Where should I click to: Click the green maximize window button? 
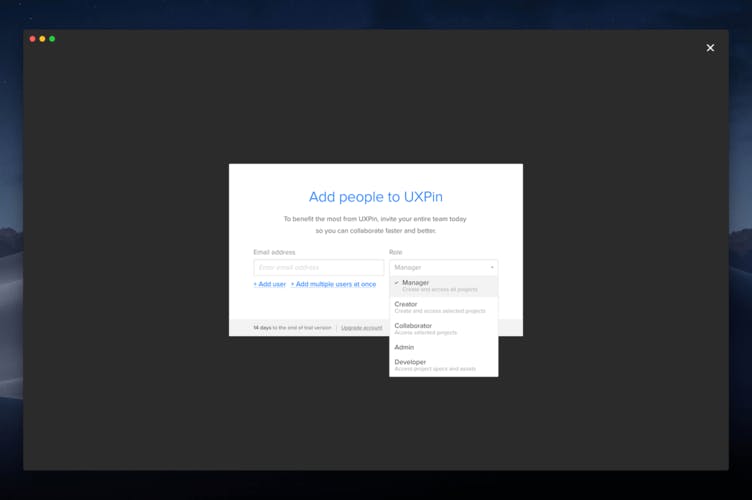52,39
